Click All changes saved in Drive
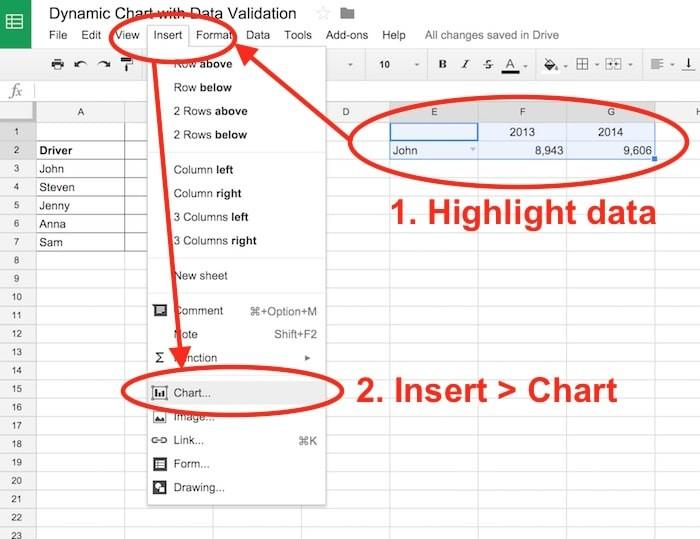 click(492, 35)
